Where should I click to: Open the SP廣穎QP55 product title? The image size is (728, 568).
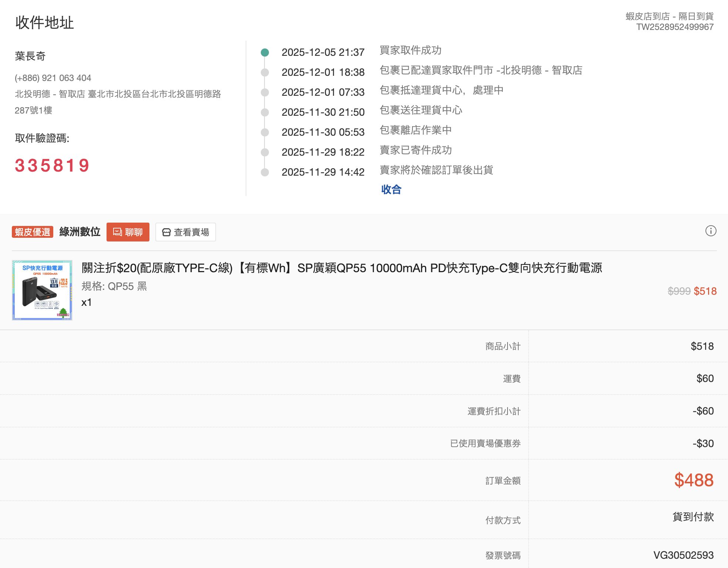(341, 268)
